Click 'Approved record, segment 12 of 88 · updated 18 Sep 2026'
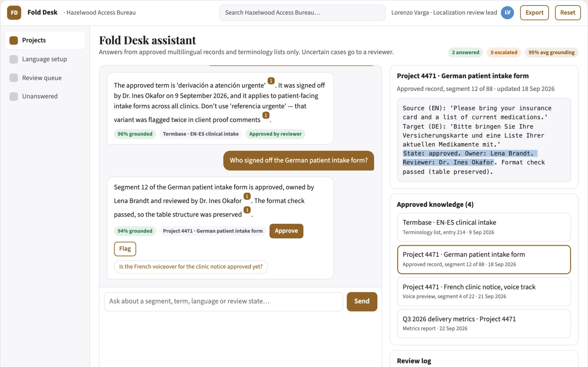The width and height of the screenshot is (588, 367). click(476, 89)
